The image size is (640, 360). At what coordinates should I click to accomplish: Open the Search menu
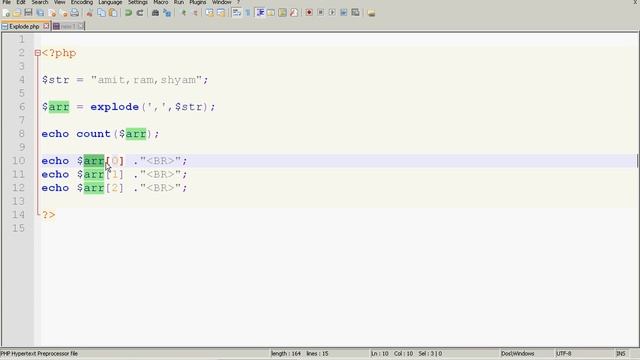(40, 2)
